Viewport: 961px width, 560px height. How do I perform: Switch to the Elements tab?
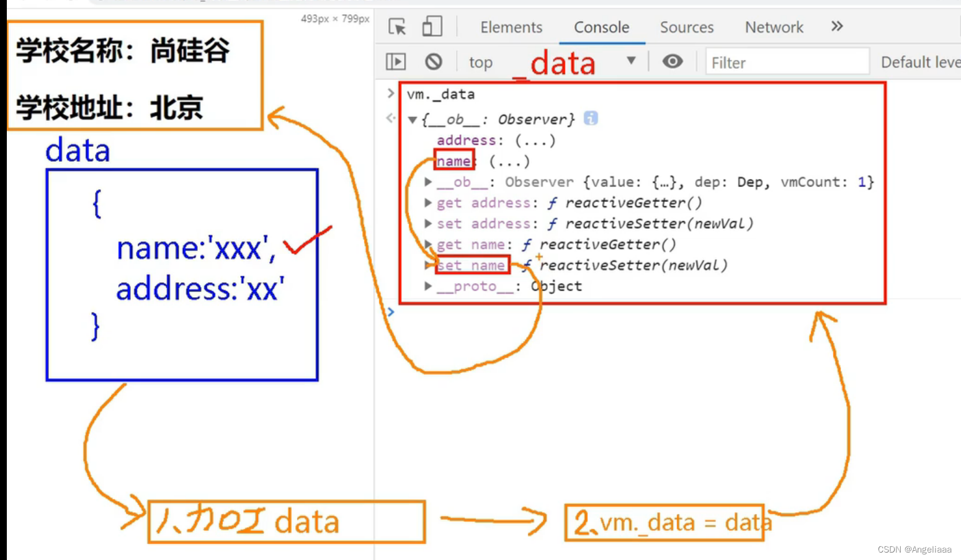[511, 27]
